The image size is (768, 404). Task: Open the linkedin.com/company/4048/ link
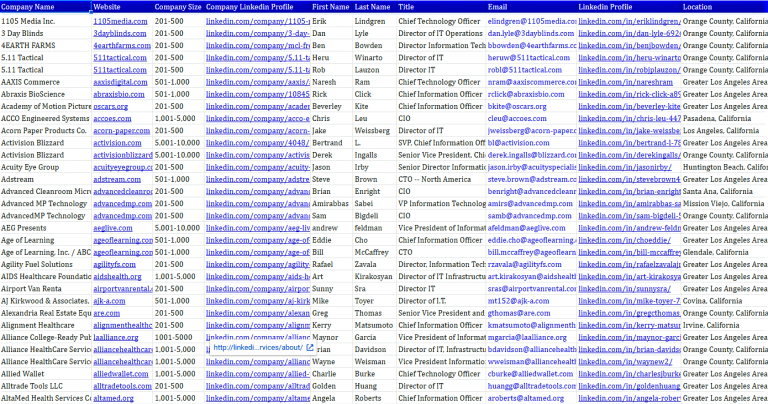258,143
